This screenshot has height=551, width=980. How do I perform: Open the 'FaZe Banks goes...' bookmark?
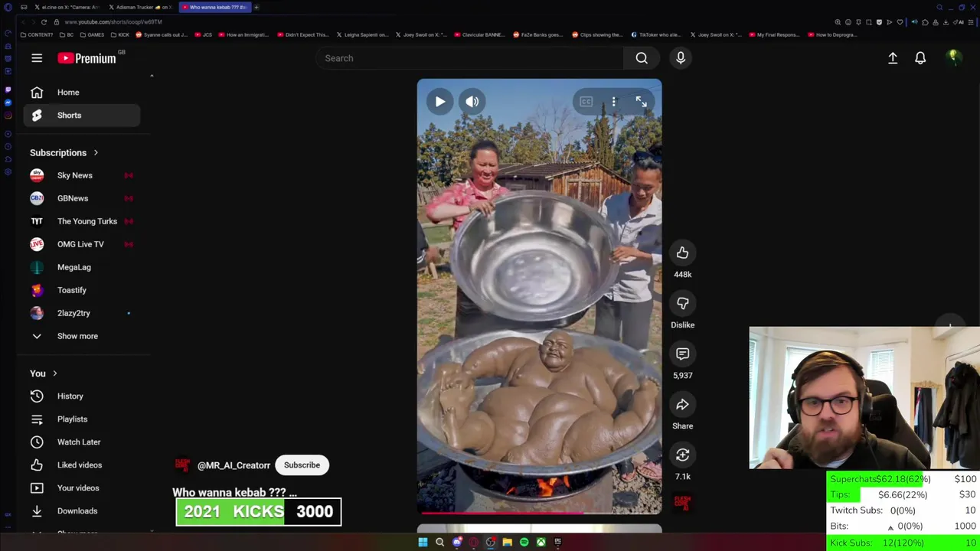coord(537,34)
